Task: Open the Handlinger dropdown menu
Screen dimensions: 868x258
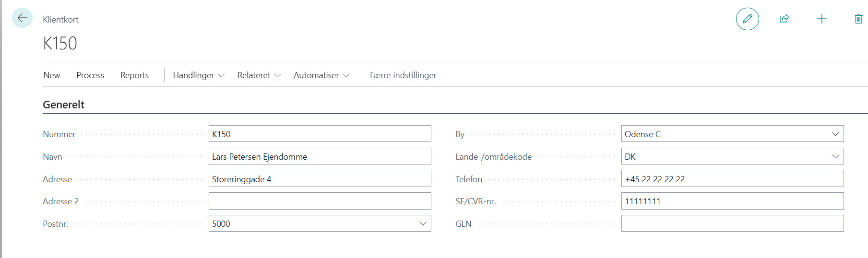Action: tap(199, 75)
